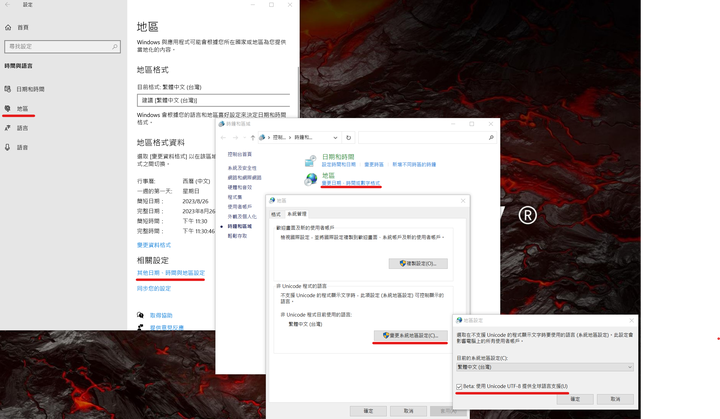720x419 pixels.
Task: Click 控制... breadcrumb in address bar
Action: pyautogui.click(x=280, y=137)
